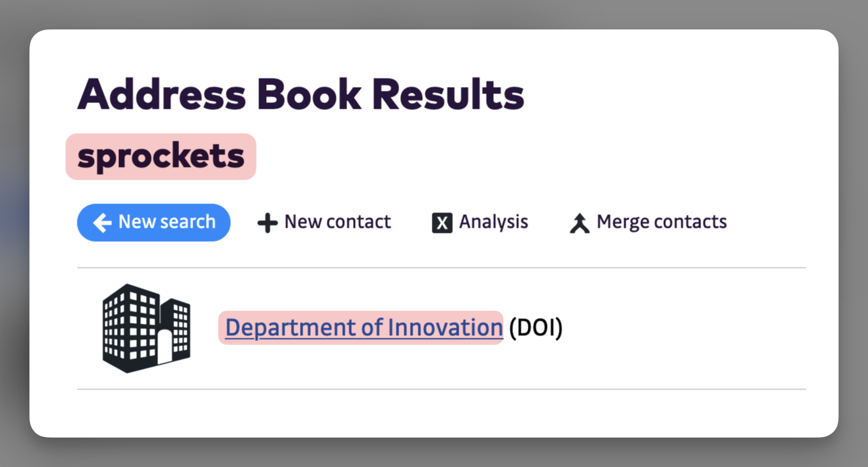Click the divider line beneath the result row
868x467 pixels.
[441, 389]
